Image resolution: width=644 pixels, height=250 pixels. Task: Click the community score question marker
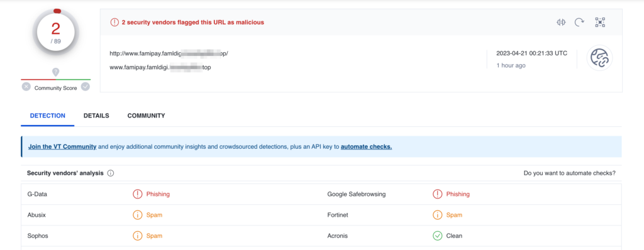56,72
